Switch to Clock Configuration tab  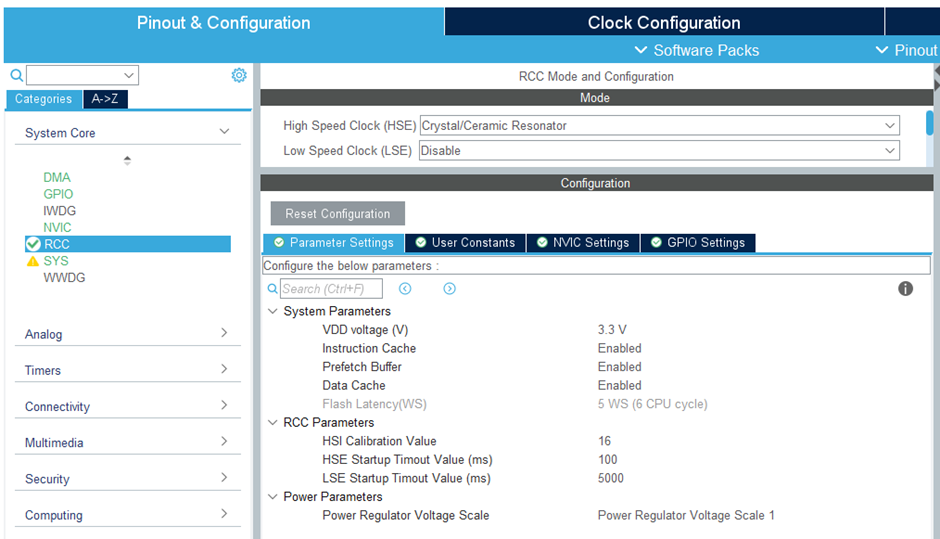click(x=664, y=22)
